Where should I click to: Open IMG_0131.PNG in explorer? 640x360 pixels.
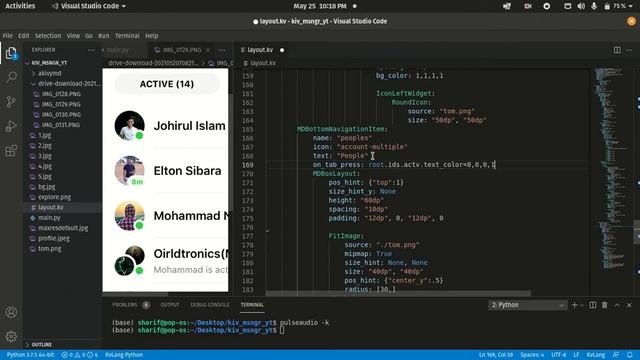pos(61,125)
